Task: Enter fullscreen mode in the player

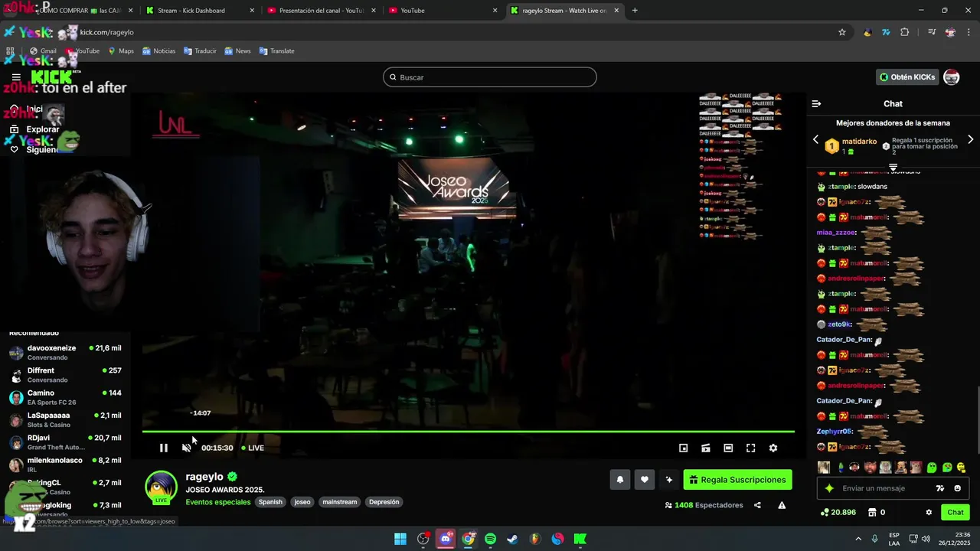Action: (x=750, y=448)
